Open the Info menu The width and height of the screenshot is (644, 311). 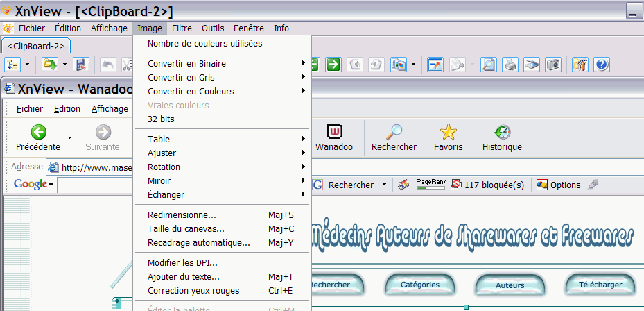click(281, 28)
